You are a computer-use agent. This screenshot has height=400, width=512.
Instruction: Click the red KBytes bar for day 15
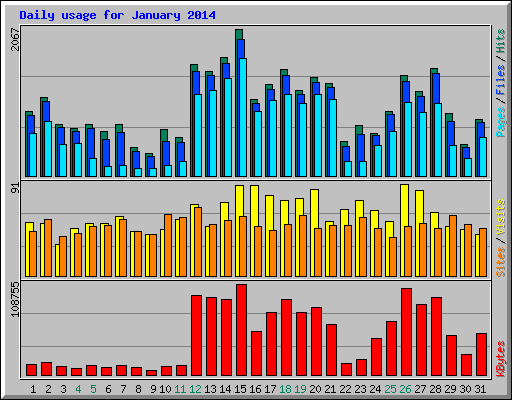click(241, 330)
